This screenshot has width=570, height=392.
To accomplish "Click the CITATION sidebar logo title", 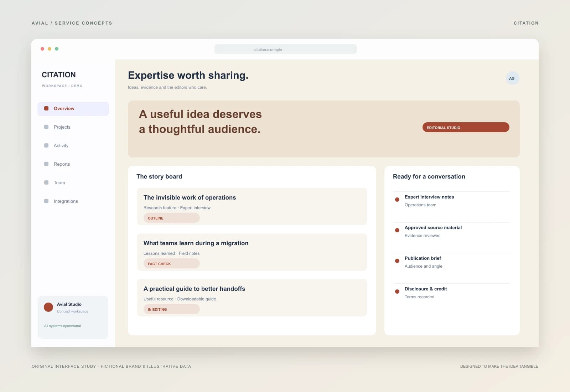I will point(59,75).
